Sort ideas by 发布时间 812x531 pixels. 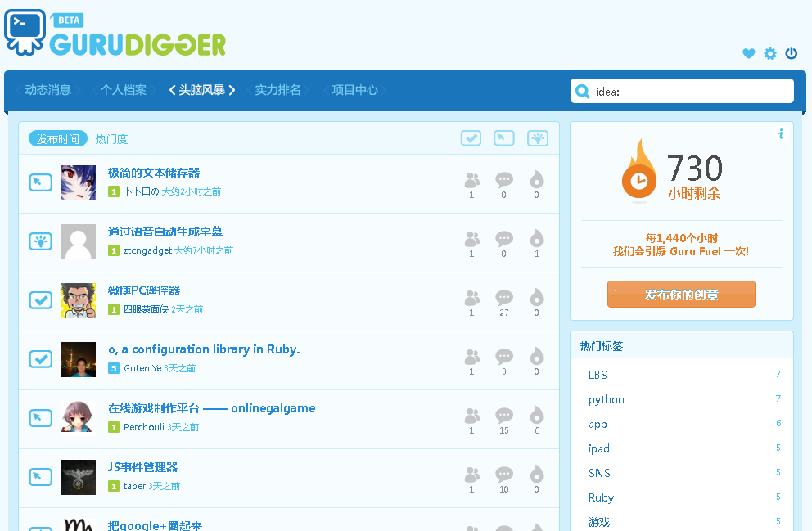click(x=58, y=139)
